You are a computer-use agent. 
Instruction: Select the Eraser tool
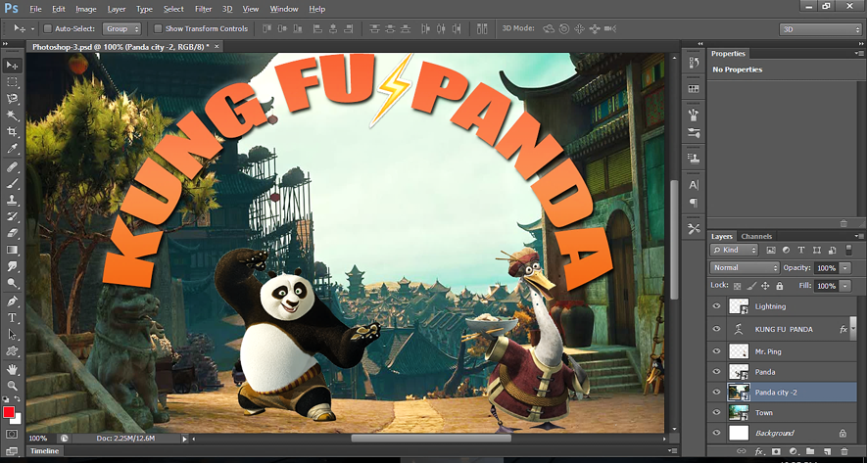tap(12, 233)
